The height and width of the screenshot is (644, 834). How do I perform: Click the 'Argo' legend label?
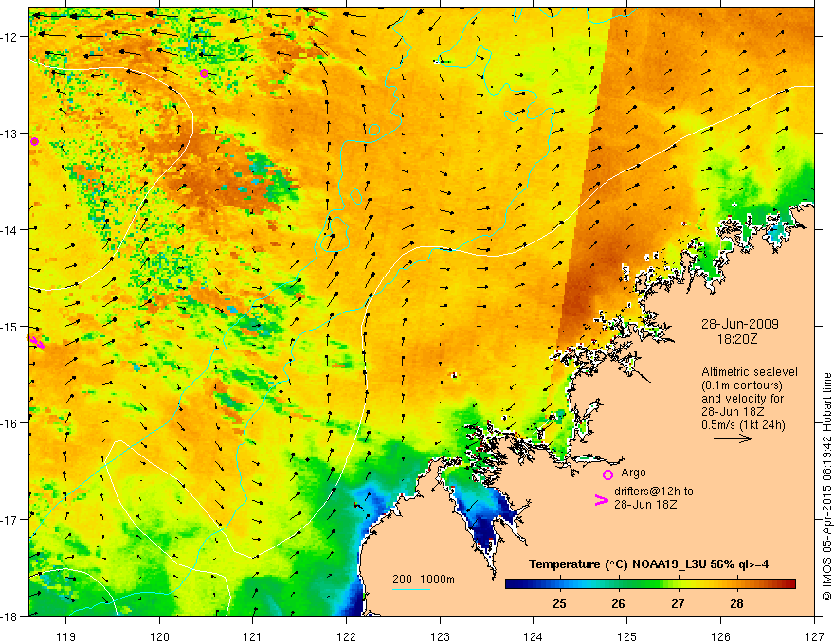(x=633, y=473)
